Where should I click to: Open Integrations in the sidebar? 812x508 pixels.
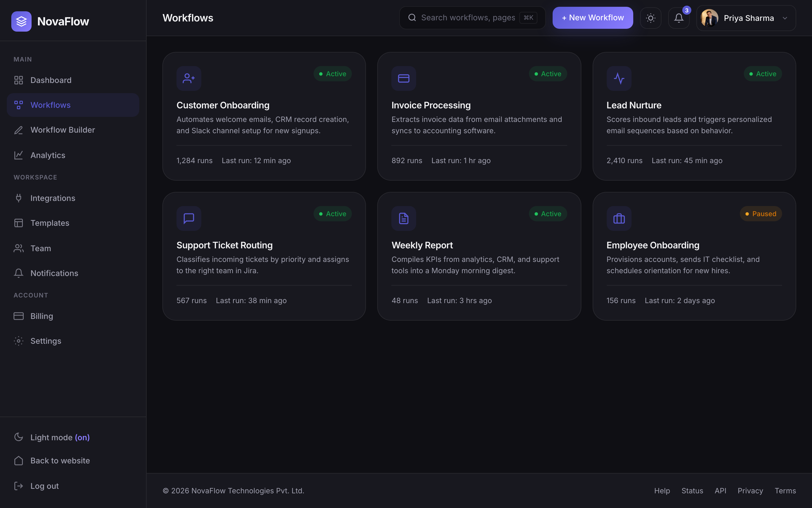click(x=73, y=198)
